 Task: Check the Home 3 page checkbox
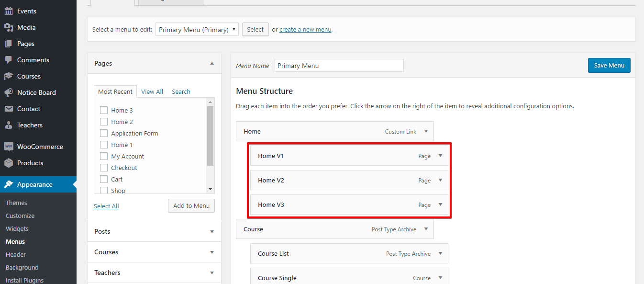(104, 110)
